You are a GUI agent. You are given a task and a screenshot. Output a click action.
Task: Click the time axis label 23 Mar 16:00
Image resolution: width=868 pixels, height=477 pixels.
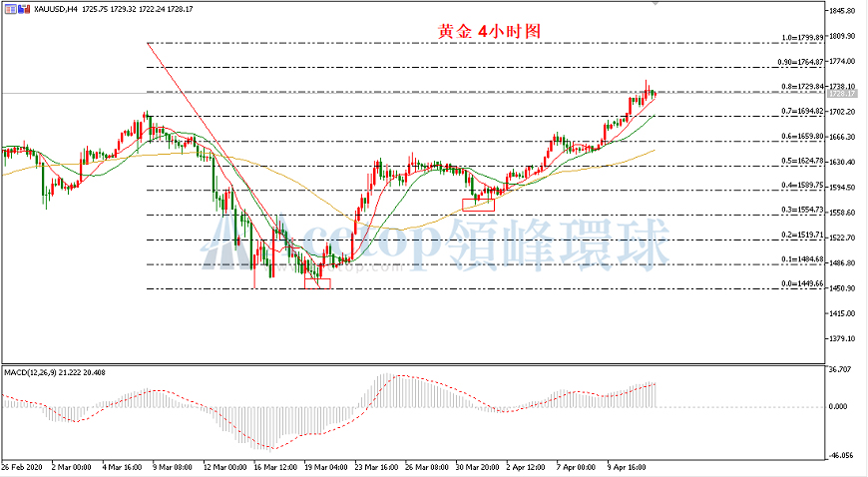(x=376, y=468)
